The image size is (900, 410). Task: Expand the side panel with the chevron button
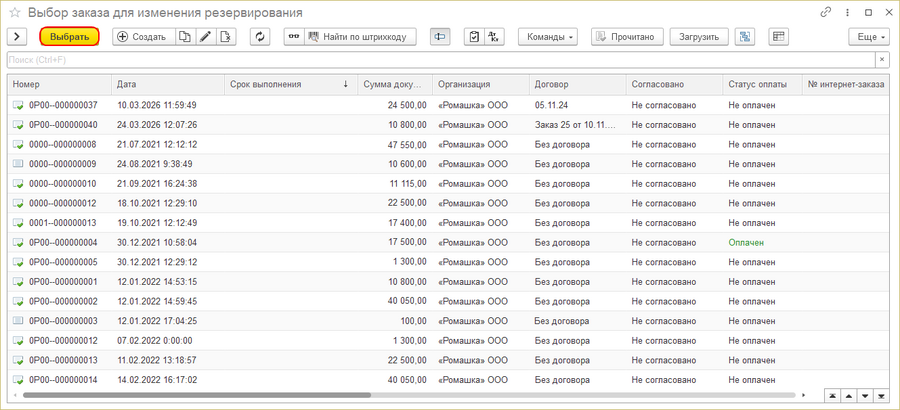(17, 37)
